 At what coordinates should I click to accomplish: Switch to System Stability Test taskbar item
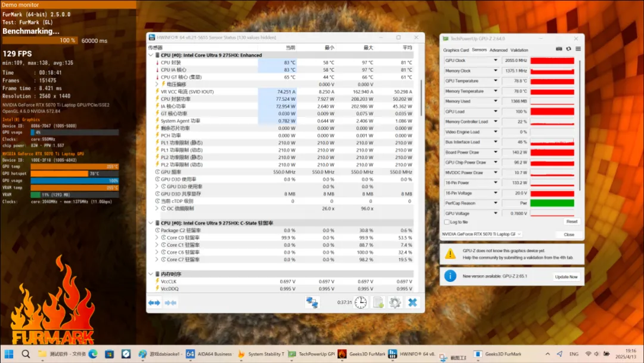pyautogui.click(x=261, y=354)
